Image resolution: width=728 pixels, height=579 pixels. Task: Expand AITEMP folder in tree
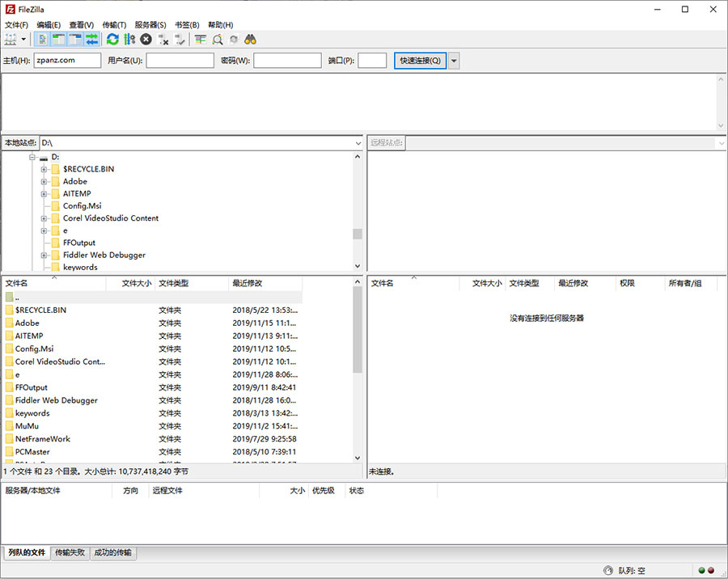(x=44, y=193)
